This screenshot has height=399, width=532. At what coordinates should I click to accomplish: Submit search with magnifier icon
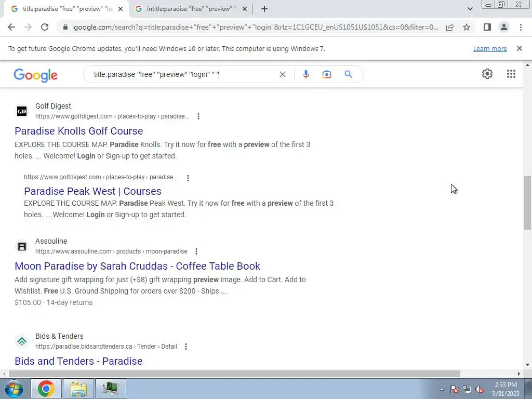coord(349,74)
